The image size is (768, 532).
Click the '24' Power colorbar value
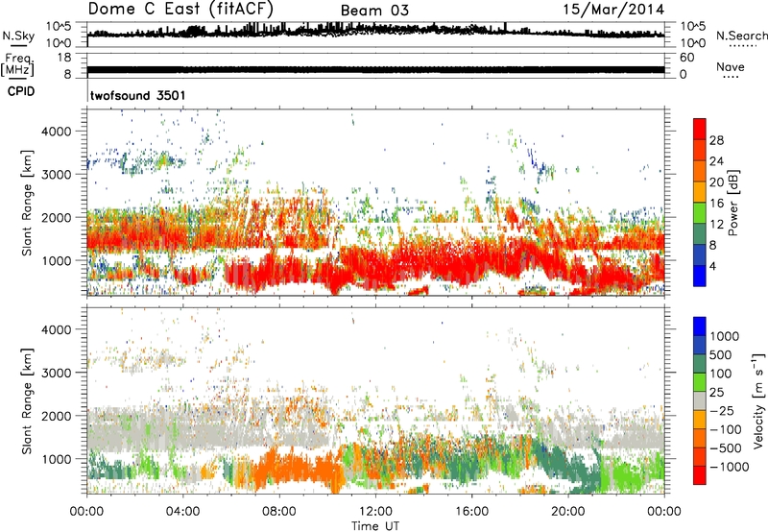[716, 161]
